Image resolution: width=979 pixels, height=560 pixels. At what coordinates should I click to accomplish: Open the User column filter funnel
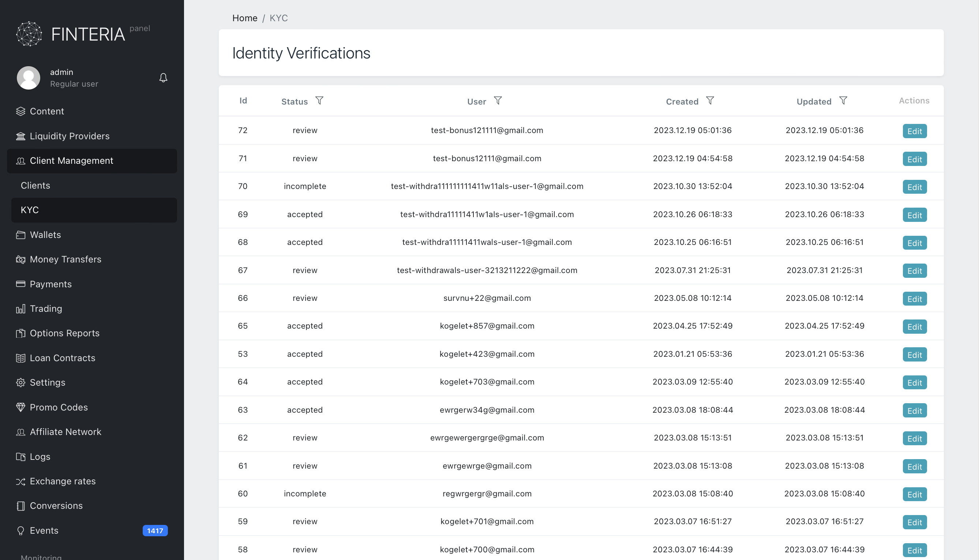coord(498,101)
